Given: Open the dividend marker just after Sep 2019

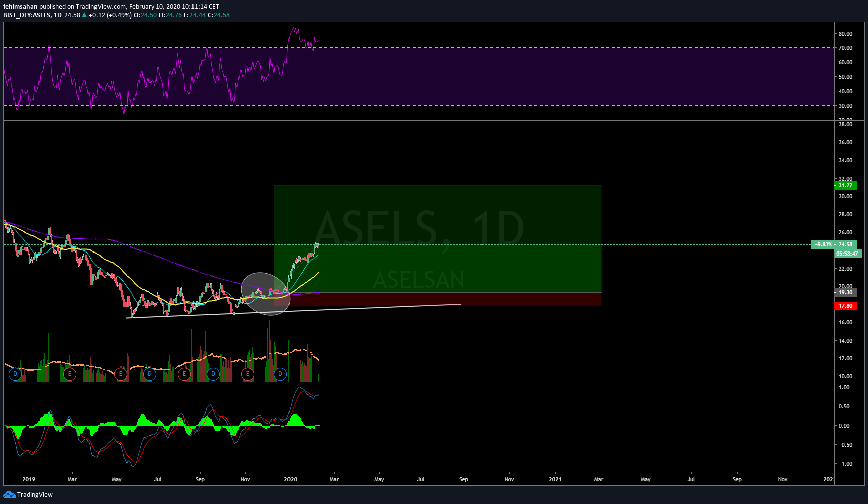Looking at the screenshot, I should pos(213,374).
